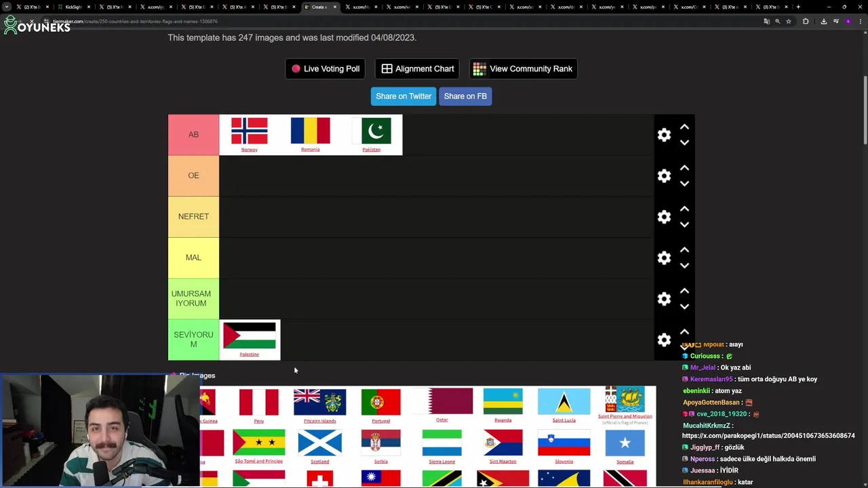The image size is (868, 488).
Task: Open the x.com/parakopegi1 status link in chat
Action: [768, 436]
